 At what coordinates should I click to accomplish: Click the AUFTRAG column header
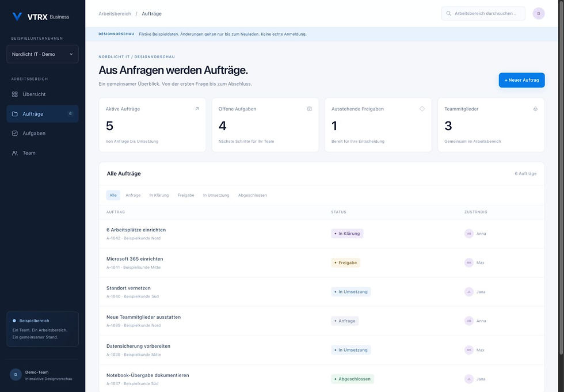tap(116, 212)
